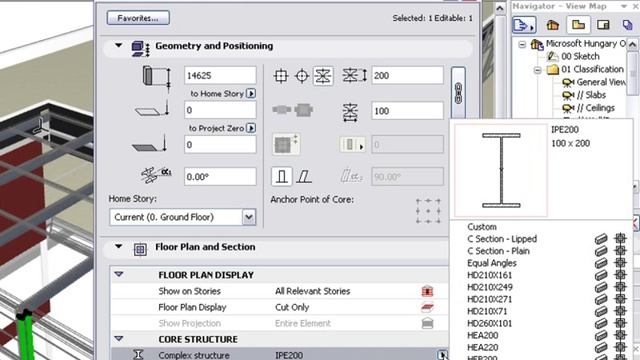Select the vertical column option
The width and height of the screenshot is (640, 360).
(x=282, y=177)
